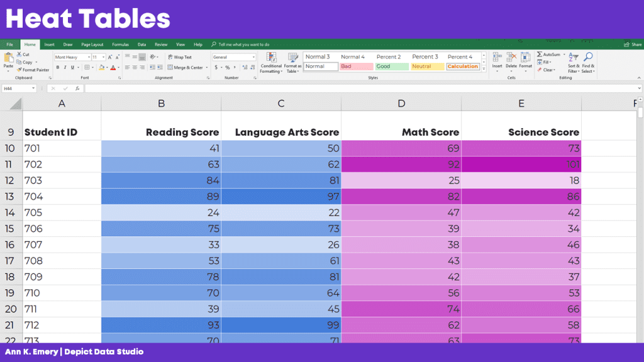Open the Mont Heavy font name dropdown
This screenshot has height=362, width=644.
click(89, 57)
